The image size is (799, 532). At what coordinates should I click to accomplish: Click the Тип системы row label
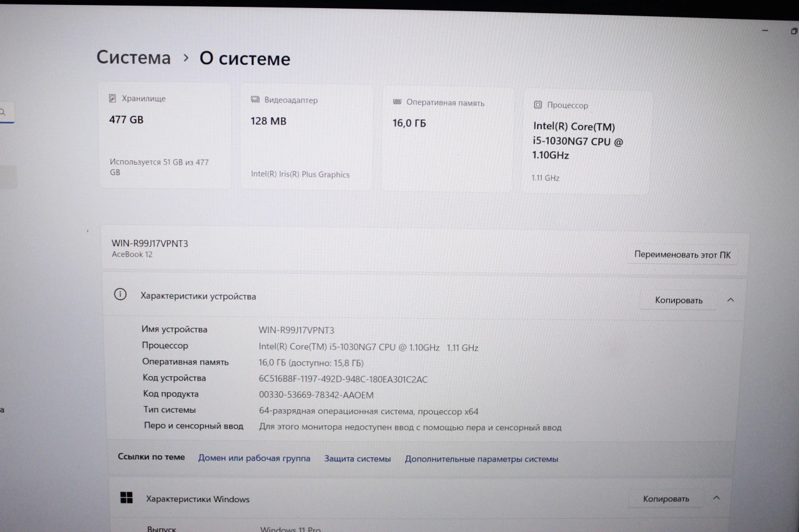click(x=170, y=410)
